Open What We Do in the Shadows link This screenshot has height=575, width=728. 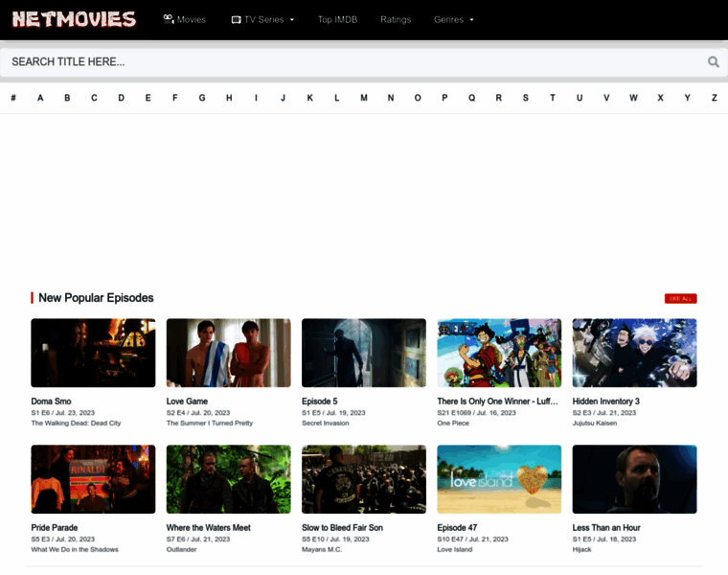tap(75, 549)
